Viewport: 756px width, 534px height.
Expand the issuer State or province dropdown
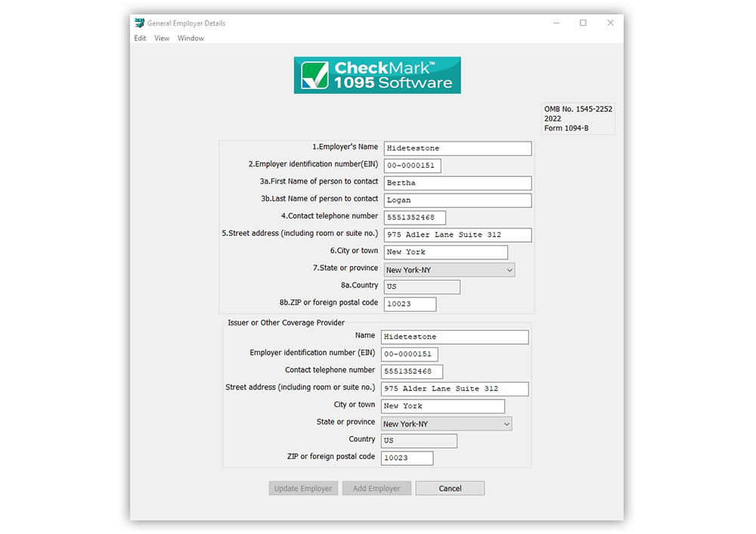point(447,424)
